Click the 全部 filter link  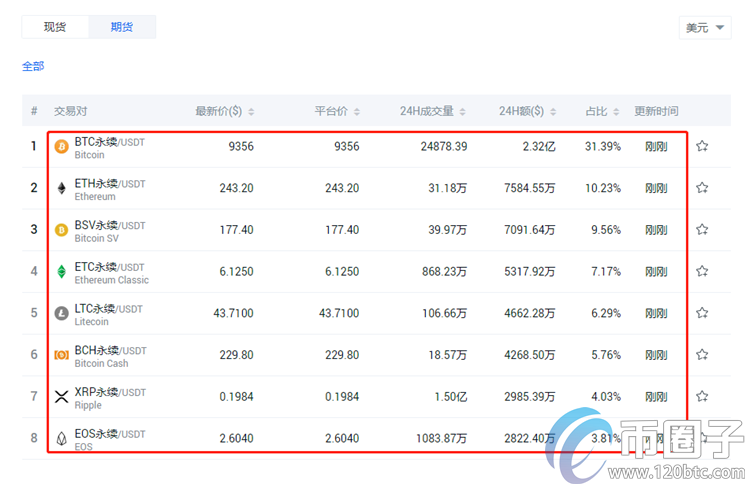(x=33, y=66)
